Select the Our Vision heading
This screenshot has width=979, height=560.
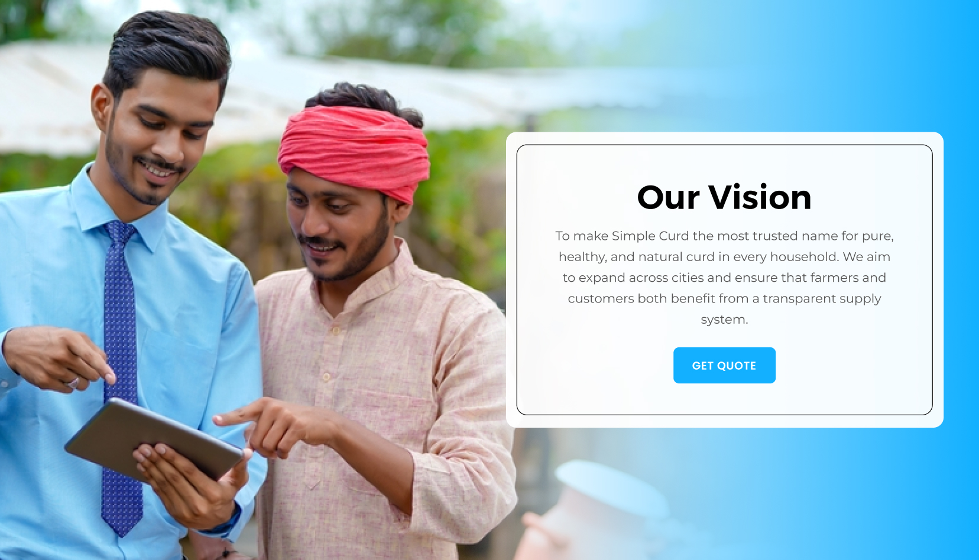(724, 197)
